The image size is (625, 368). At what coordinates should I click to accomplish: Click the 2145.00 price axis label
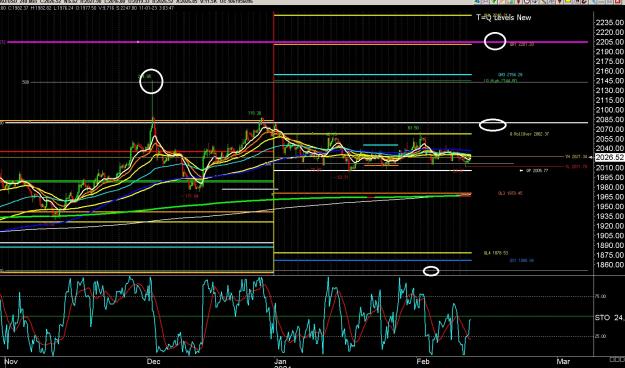point(610,81)
